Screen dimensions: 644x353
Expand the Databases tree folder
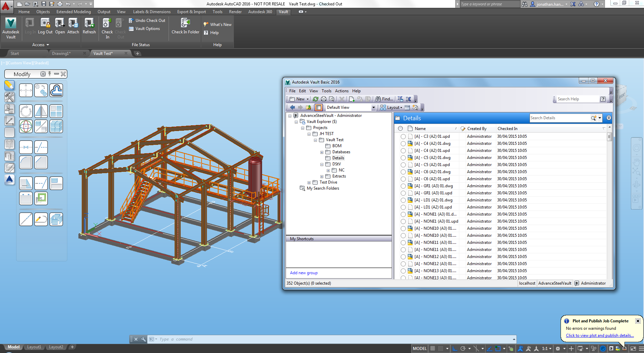pos(322,152)
